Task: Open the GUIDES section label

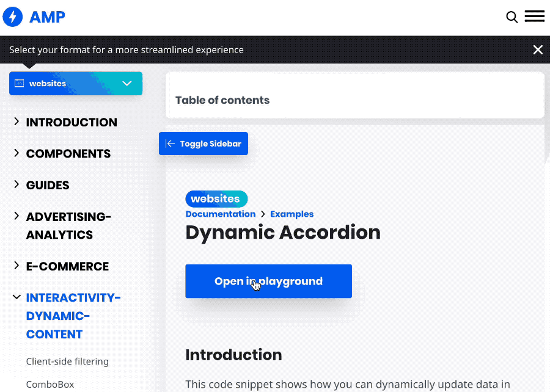Action: [x=48, y=186]
